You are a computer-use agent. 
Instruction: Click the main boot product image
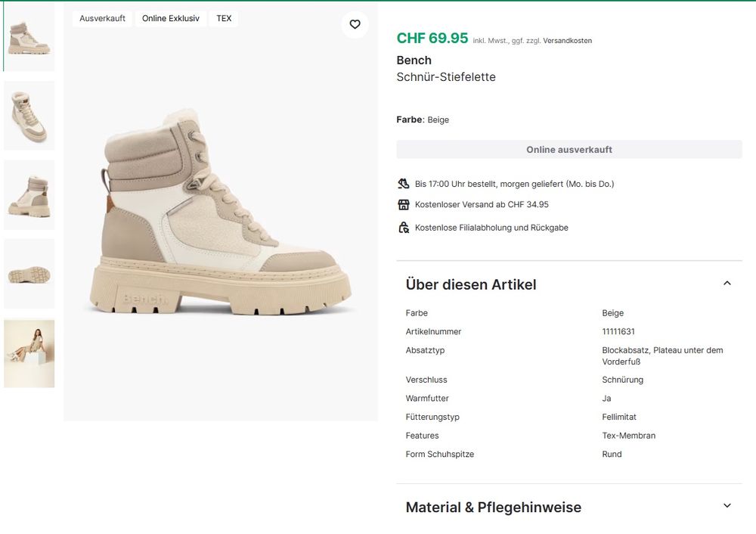220,213
